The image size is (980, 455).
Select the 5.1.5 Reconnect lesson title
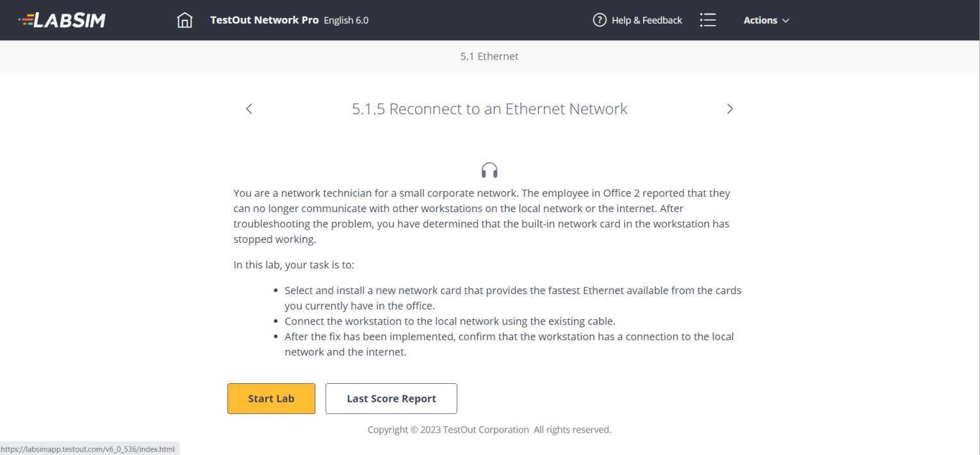pos(489,108)
